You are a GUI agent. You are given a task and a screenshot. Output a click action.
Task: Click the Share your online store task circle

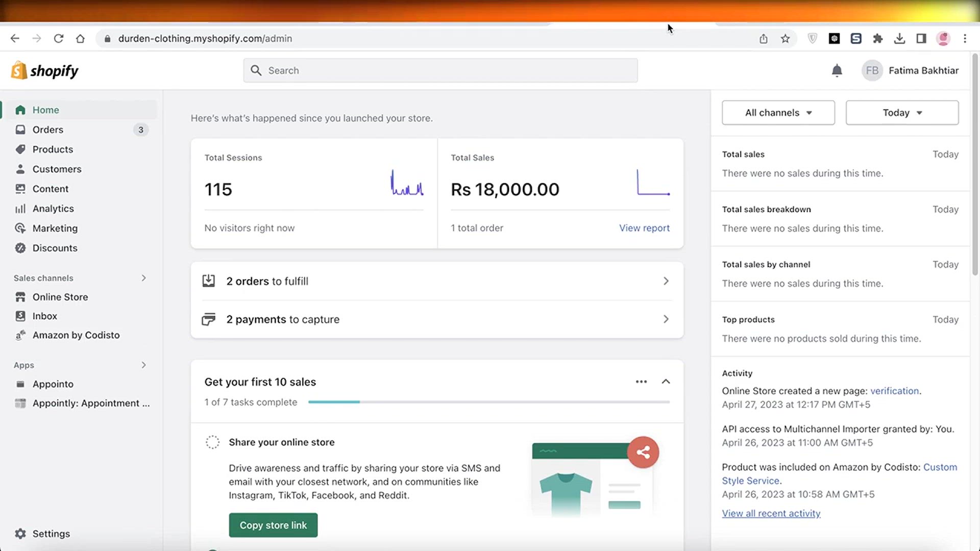pos(212,442)
